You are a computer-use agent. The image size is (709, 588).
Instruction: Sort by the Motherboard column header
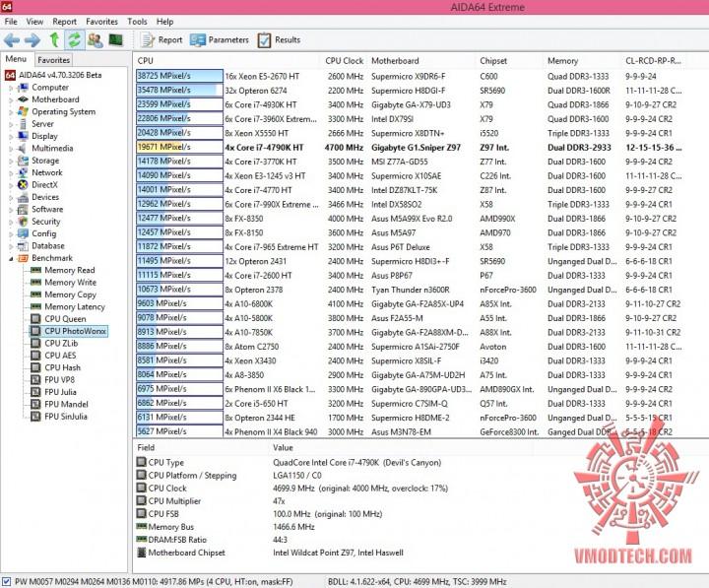click(x=421, y=61)
